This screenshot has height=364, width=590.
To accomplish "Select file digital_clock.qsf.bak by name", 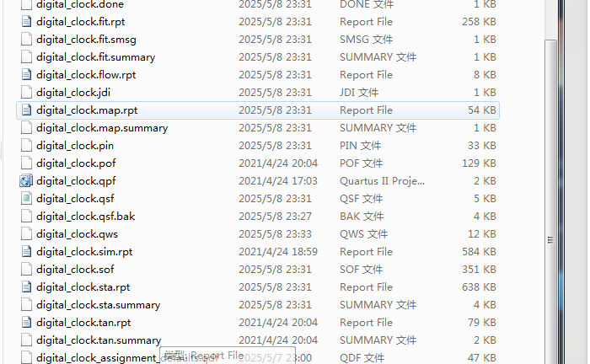I will 85,217.
